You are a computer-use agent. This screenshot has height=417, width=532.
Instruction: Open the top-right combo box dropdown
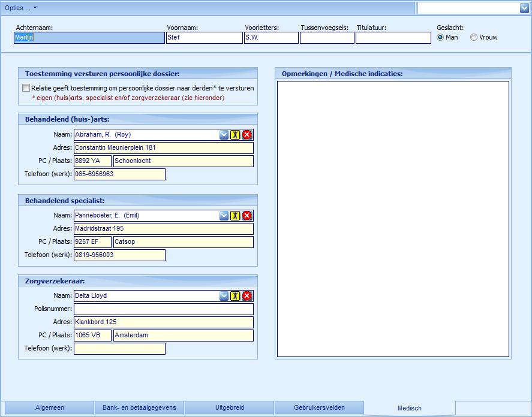524,8
